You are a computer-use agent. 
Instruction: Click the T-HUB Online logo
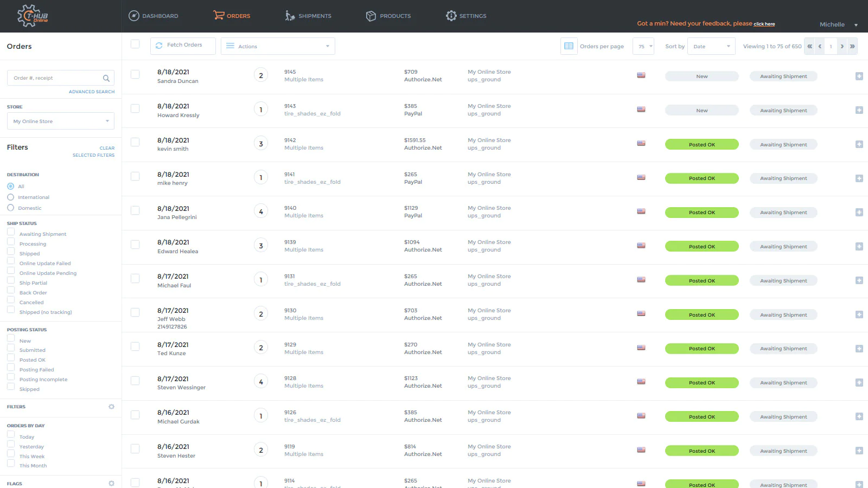pyautogui.click(x=33, y=16)
